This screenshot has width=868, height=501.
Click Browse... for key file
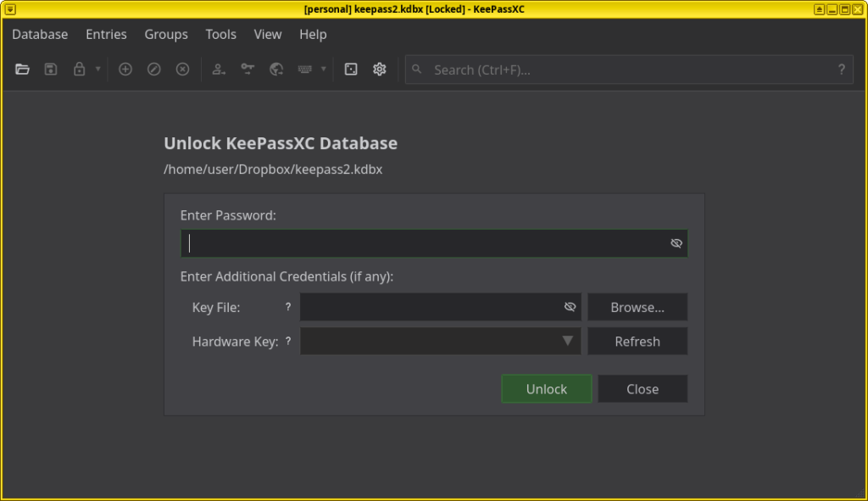637,307
